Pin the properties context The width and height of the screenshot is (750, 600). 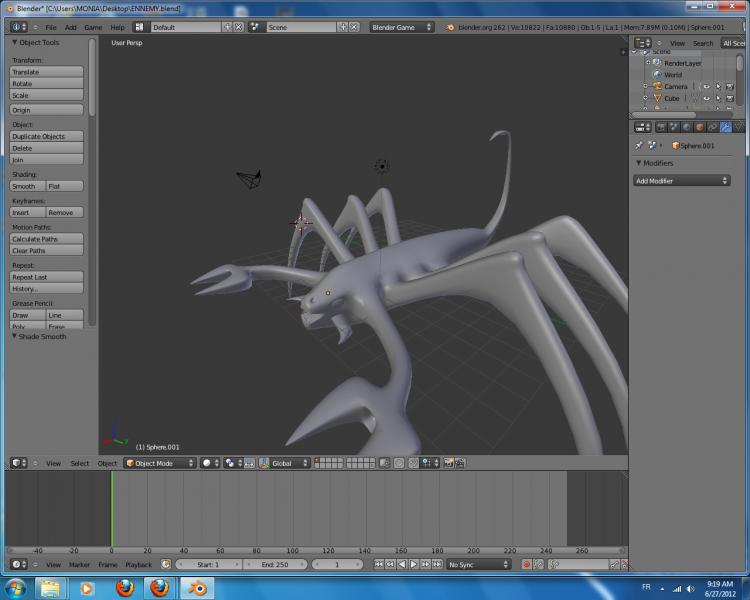point(639,145)
